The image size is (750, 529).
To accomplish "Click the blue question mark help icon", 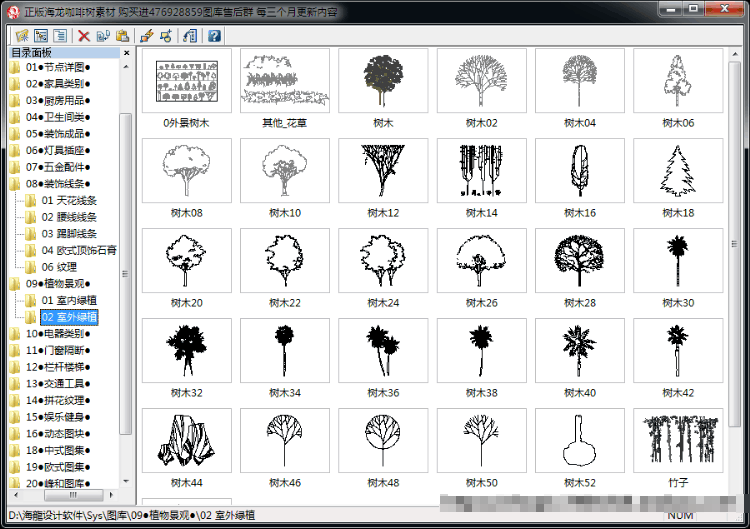I will (x=214, y=36).
